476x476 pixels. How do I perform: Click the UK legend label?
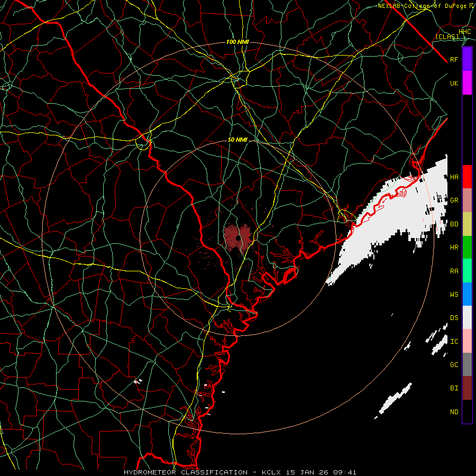pyautogui.click(x=454, y=84)
